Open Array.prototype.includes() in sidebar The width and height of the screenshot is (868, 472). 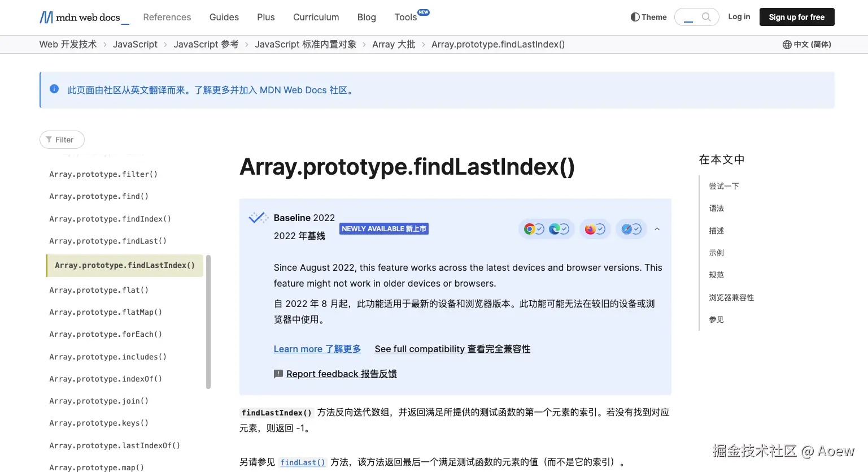coord(108,357)
